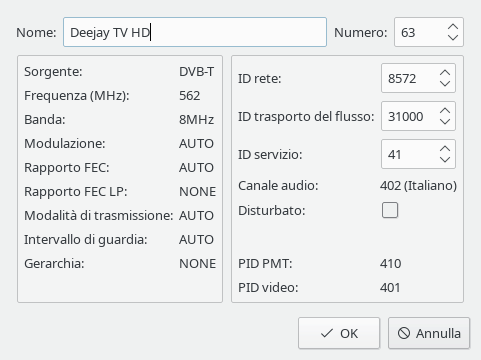Screen dimensions: 481x360
Task: Click the PID PMT value 410
Action: click(390, 264)
